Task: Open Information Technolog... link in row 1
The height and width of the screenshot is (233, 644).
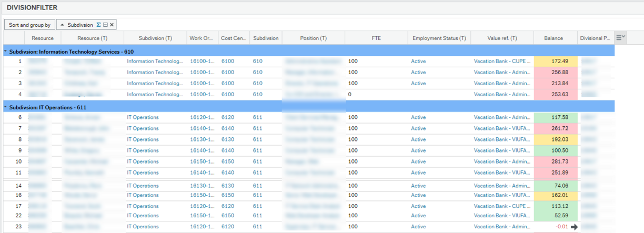Action: [x=155, y=62]
